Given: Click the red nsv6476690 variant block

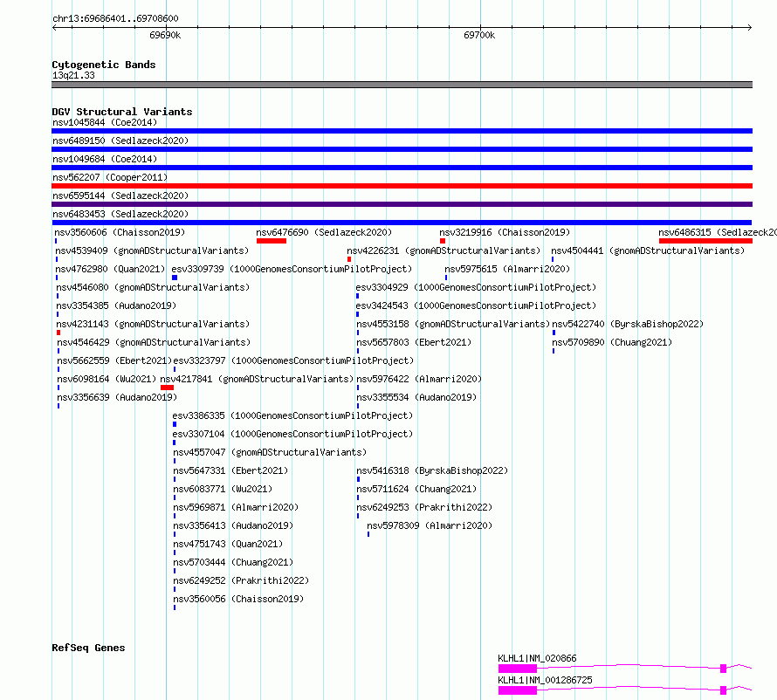Looking at the screenshot, I should click(272, 241).
